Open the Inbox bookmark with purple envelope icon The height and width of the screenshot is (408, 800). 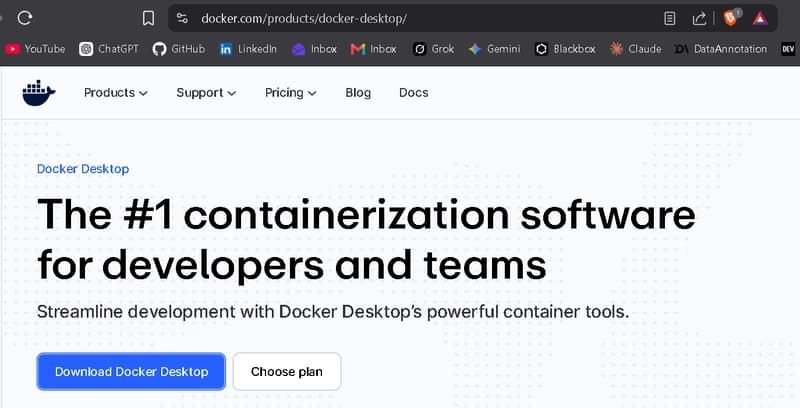pos(314,49)
